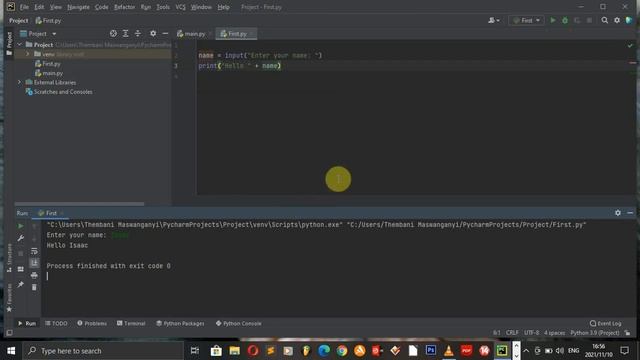Open the Refactor menu
640x360 pixels.
(x=124, y=7)
